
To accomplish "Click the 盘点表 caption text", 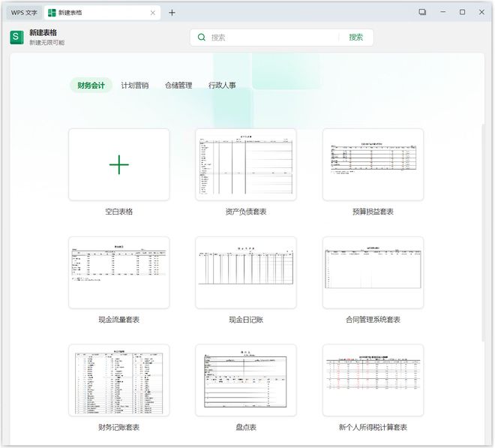I will click(x=246, y=428).
